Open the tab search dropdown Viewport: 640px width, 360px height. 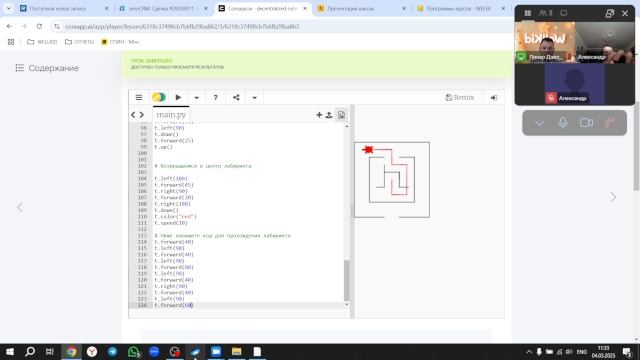(x=9, y=8)
